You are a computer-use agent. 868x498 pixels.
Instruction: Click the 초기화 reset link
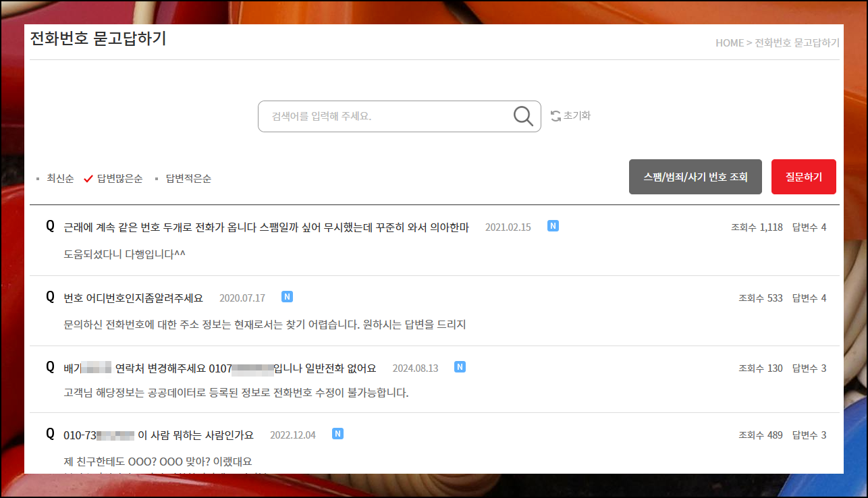pos(577,116)
